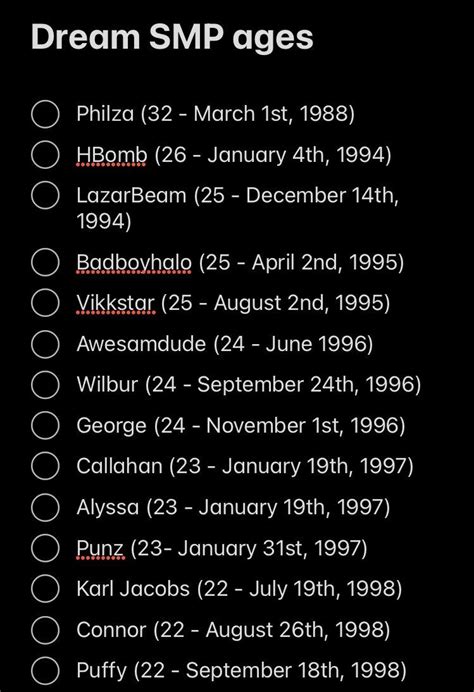Tick the HBomb checklist circle

point(45,155)
